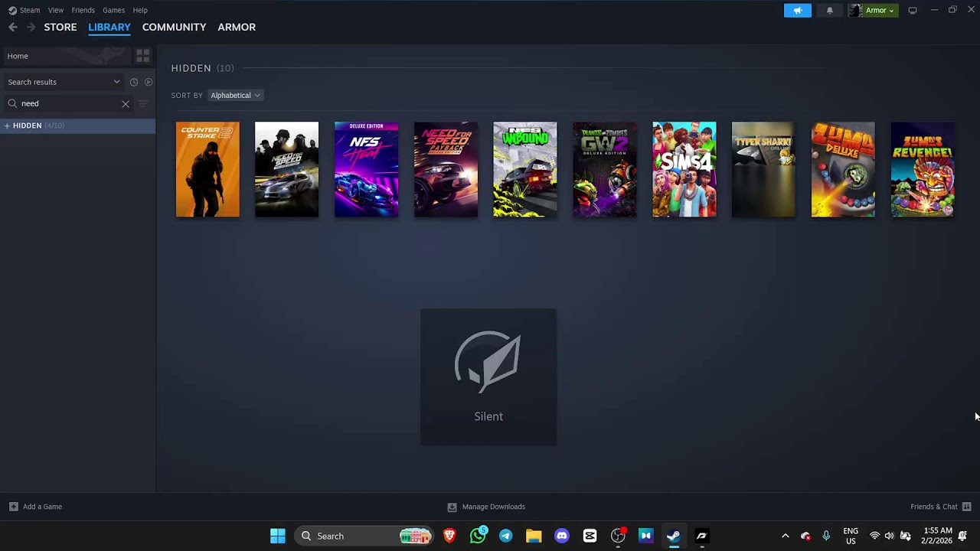Screen dimensions: 980x551
Task: Go forward with the right arrow
Action: point(31,27)
